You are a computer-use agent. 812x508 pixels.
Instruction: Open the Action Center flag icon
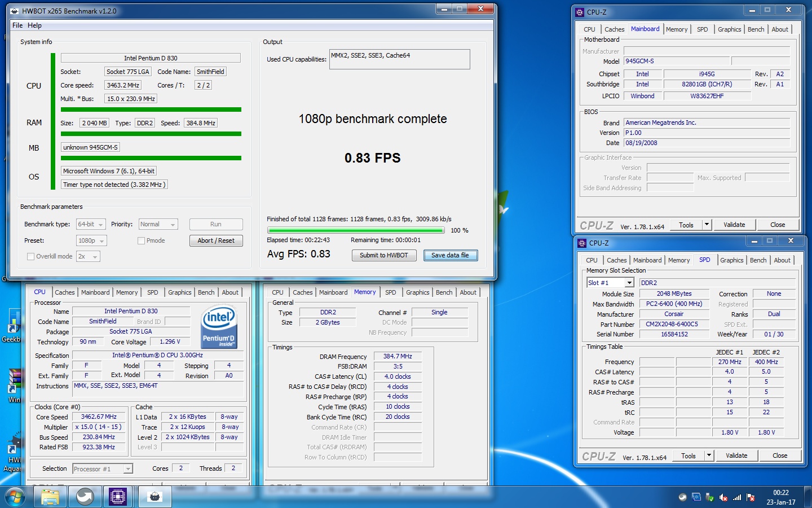pos(751,497)
